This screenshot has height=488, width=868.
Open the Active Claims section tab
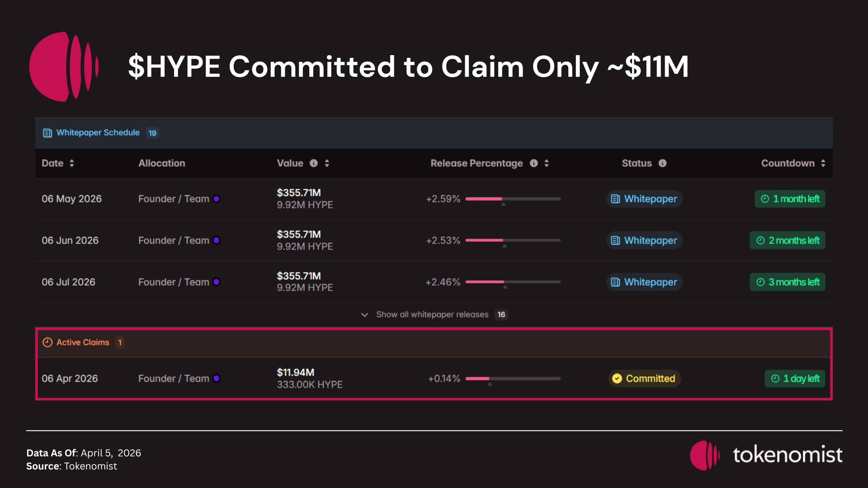click(83, 343)
